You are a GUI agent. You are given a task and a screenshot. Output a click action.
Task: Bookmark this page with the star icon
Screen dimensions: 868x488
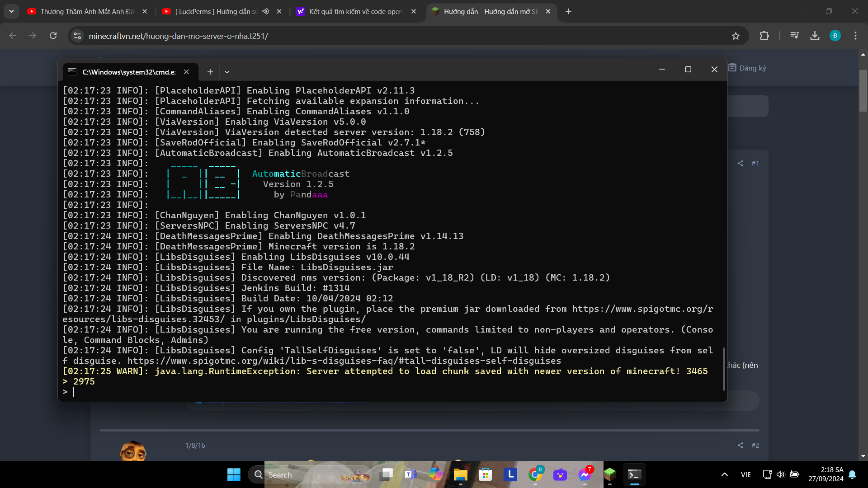[x=736, y=36]
